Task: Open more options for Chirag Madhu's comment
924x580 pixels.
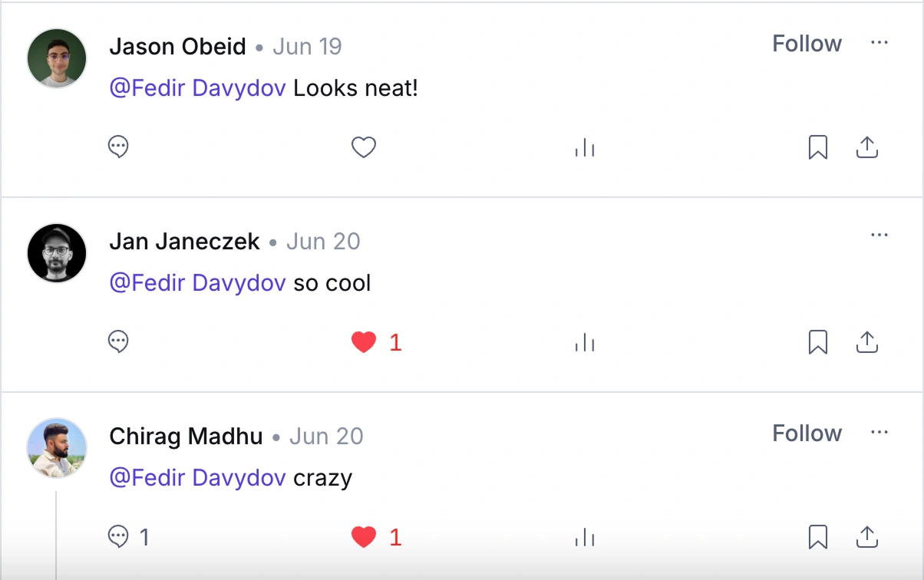Action: pos(879,433)
